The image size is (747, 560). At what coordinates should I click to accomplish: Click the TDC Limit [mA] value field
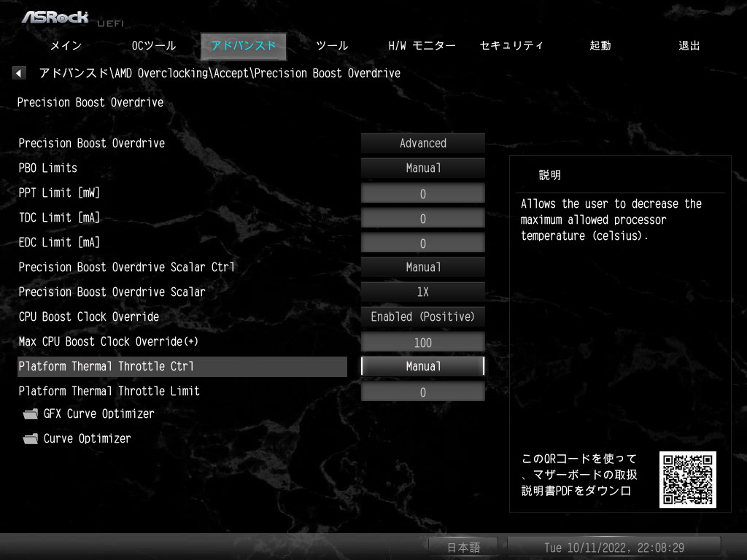422,218
